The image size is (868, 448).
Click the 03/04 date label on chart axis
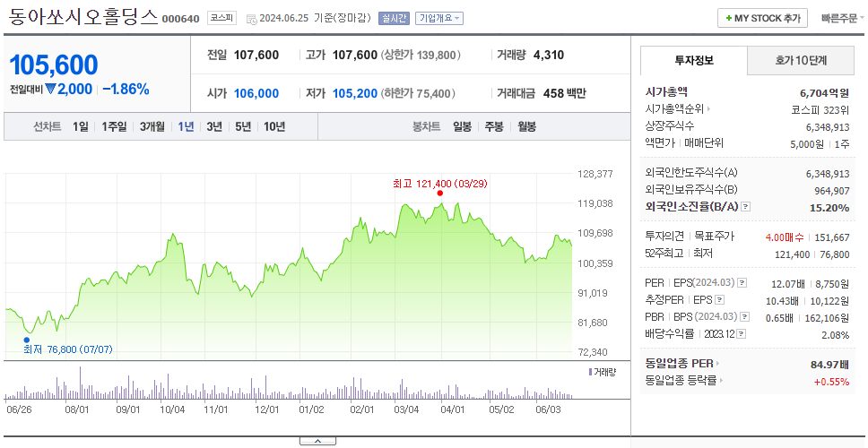click(406, 409)
